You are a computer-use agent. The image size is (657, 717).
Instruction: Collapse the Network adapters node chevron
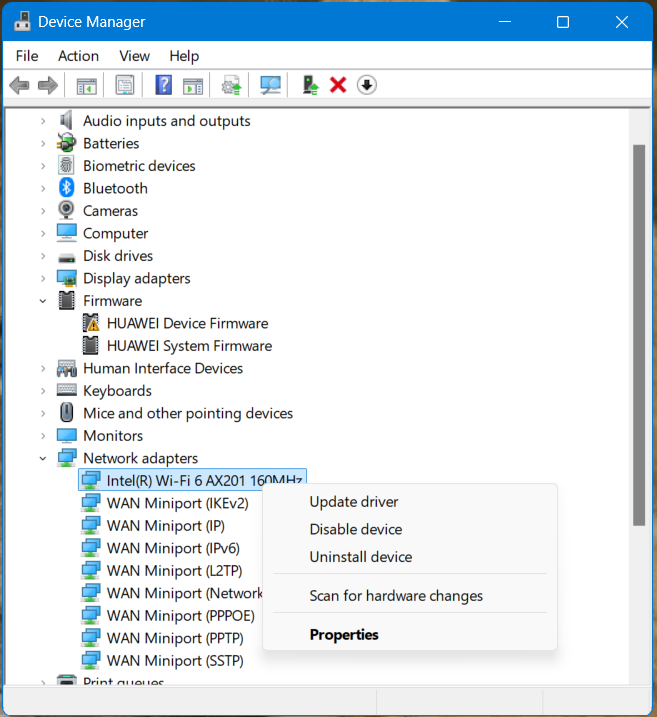(43, 458)
